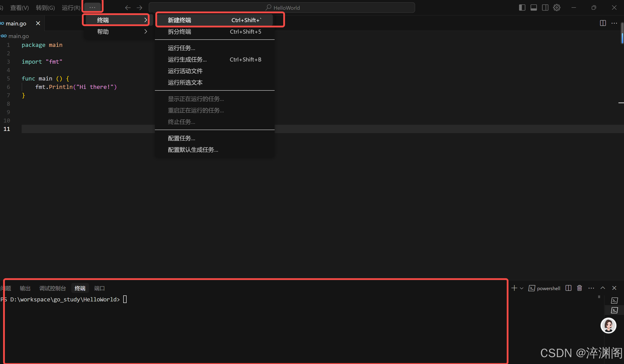
Task: Maximize the panel size chevron
Action: [x=603, y=288]
